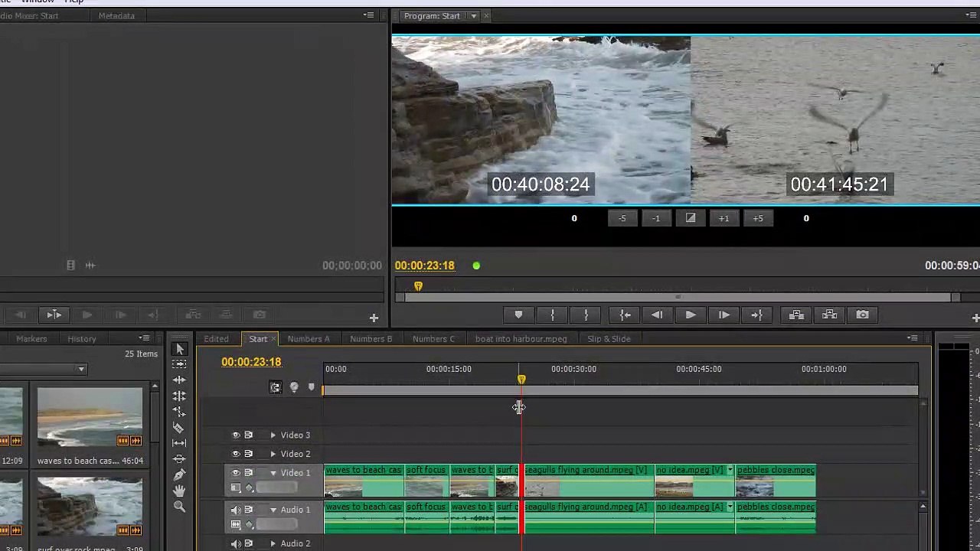Click Mark In in Program monitor
This screenshot has width=980, height=551.
point(552,315)
